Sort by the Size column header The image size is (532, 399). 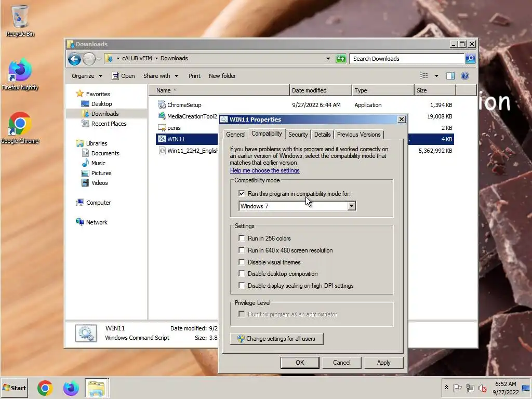coord(435,90)
